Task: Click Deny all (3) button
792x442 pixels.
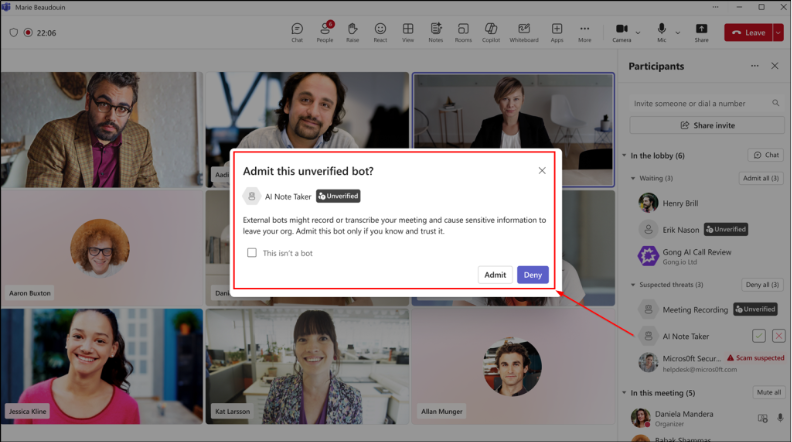Action: (762, 284)
